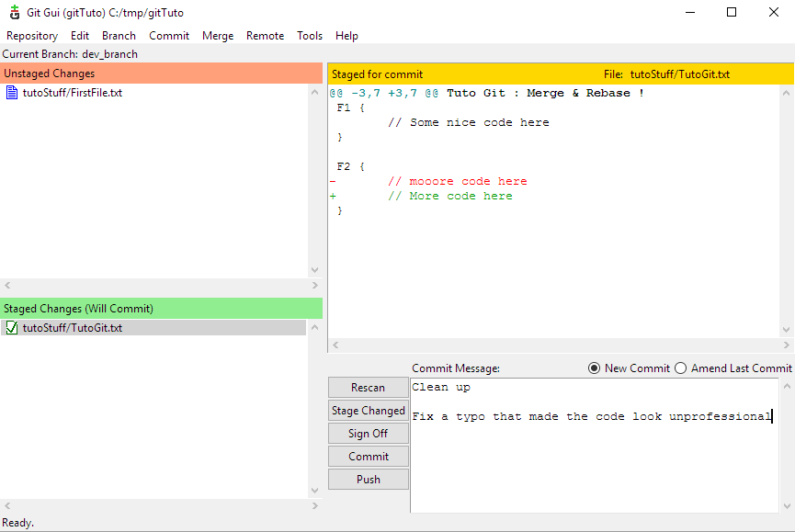Maximize the Git Gui window
Screen dimensions: 795x532
coord(732,12)
